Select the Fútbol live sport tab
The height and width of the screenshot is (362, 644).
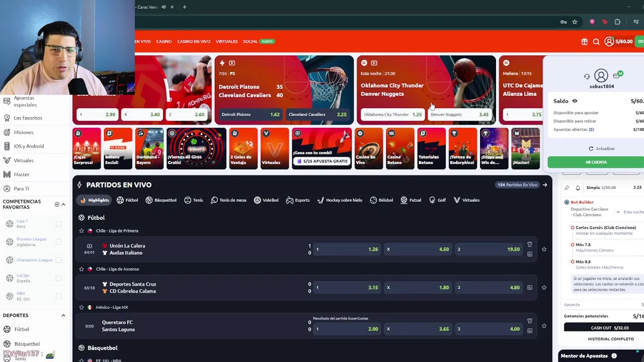127,200
